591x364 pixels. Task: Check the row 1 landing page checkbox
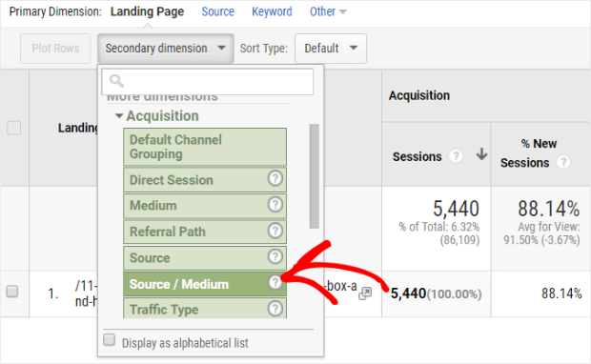tap(12, 292)
